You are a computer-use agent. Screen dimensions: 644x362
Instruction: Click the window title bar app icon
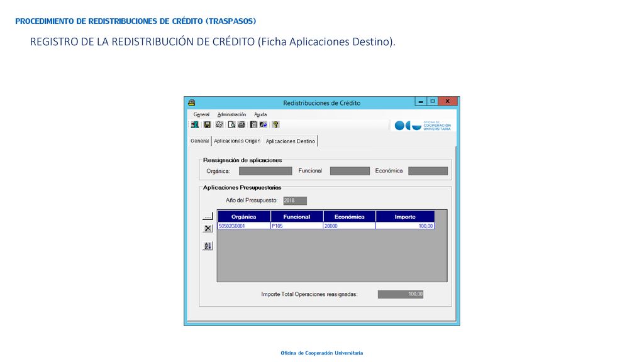(191, 102)
